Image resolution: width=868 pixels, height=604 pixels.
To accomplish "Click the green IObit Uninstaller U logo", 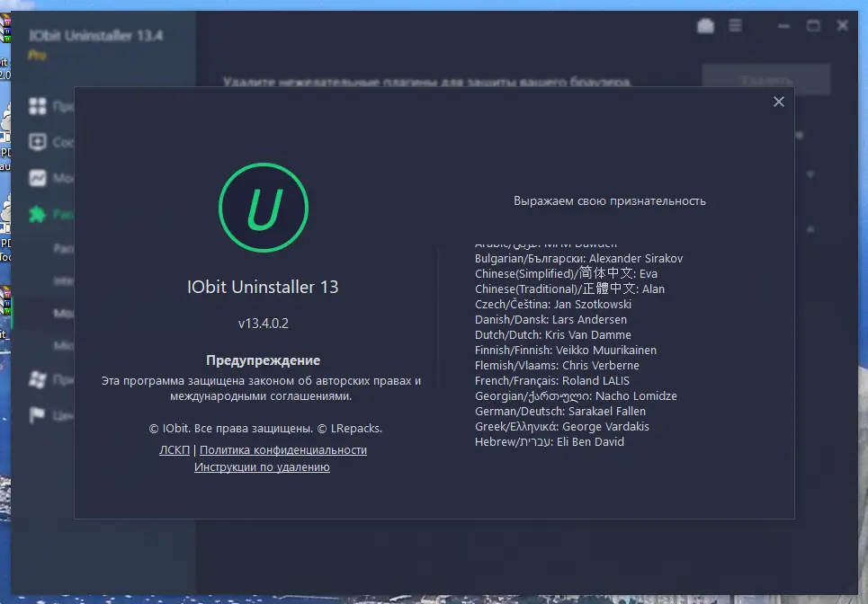I will pyautogui.click(x=264, y=208).
